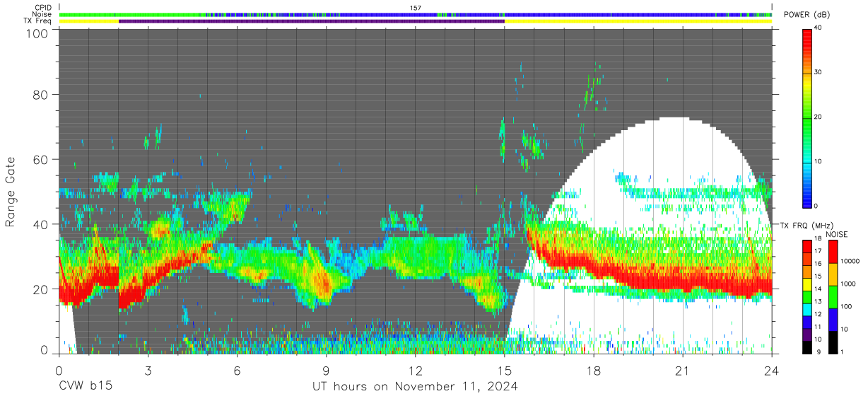This screenshot has height=401, width=868.
Task: Click the purple segment of the TX FRQ color bar
Action: tap(807, 334)
